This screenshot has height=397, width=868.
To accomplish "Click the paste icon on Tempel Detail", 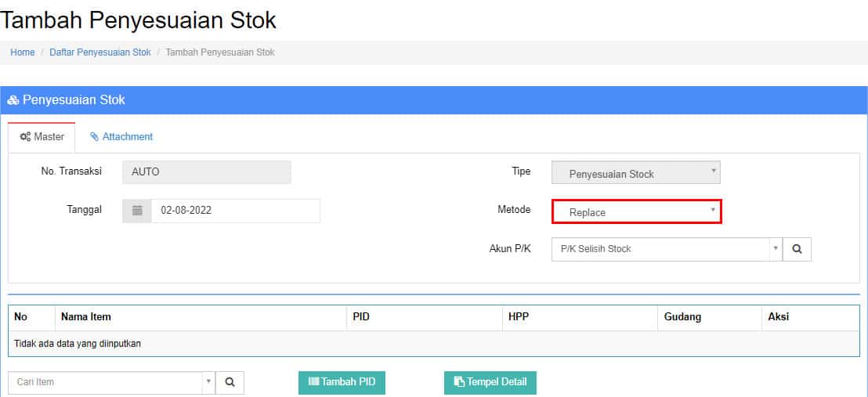I will pos(460,381).
